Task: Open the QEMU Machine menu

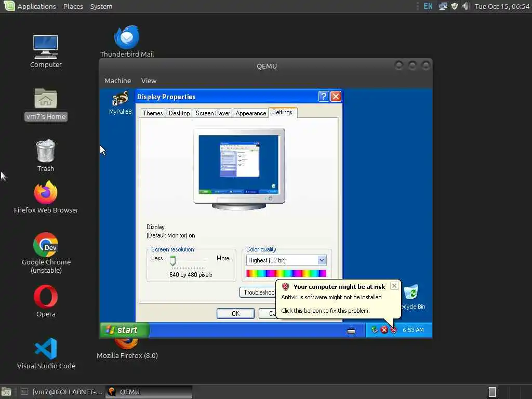Action: click(118, 81)
